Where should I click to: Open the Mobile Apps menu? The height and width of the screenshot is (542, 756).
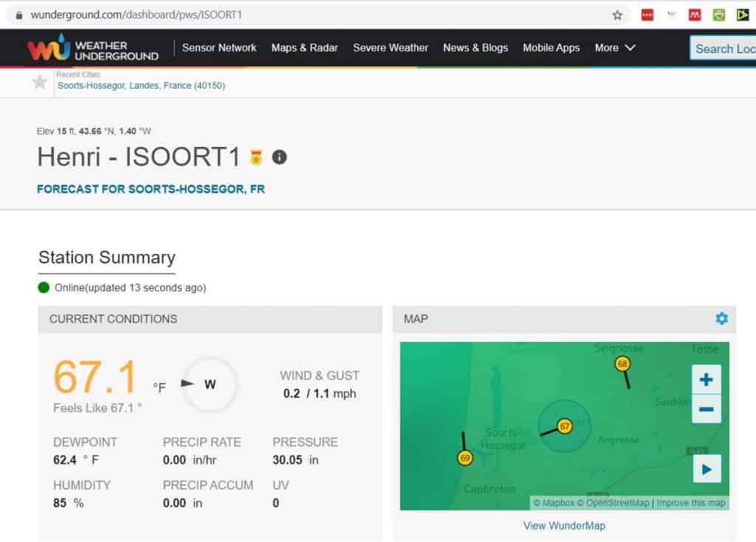[x=551, y=48]
